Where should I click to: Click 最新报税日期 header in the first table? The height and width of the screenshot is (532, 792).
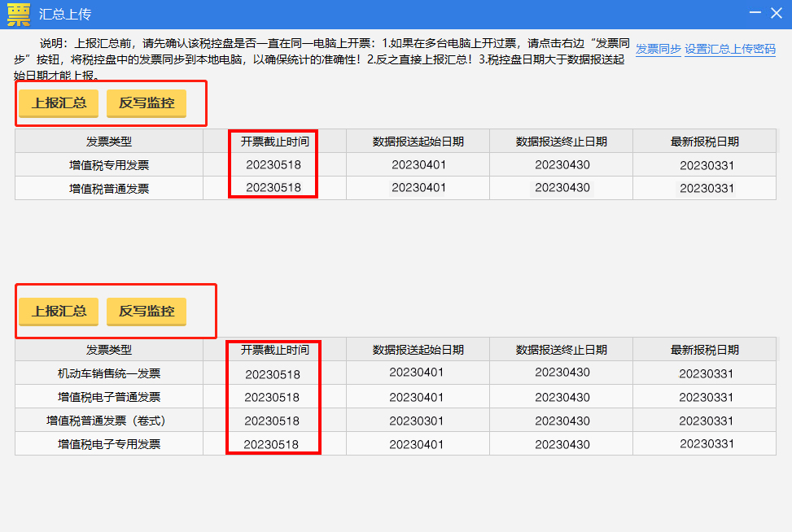point(705,142)
